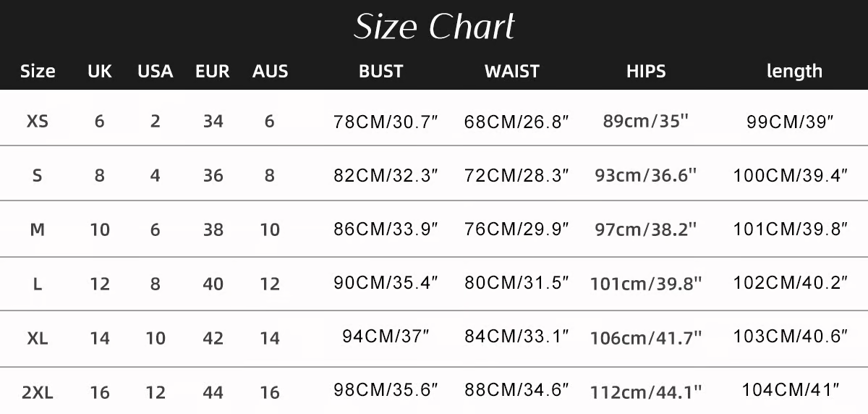Select the EUR column header

(x=213, y=71)
